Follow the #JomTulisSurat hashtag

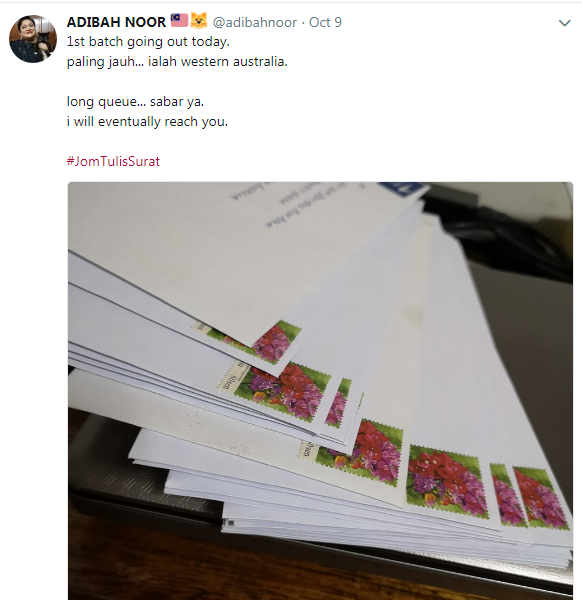pyautogui.click(x=113, y=161)
